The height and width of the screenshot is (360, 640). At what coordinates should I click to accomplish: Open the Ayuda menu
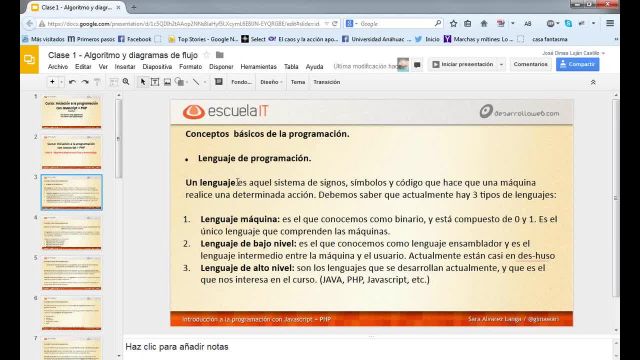(x=314, y=67)
